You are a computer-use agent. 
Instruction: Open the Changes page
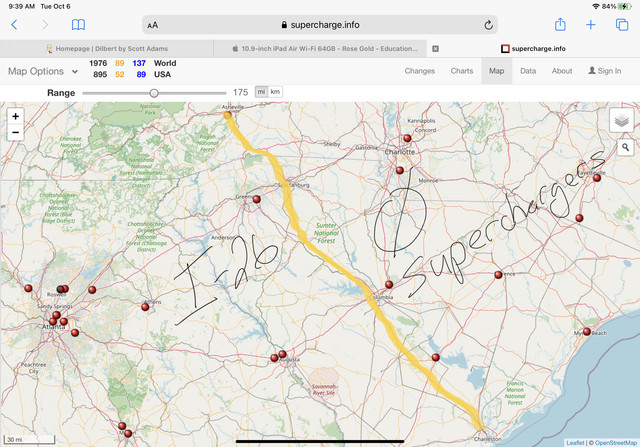420,71
